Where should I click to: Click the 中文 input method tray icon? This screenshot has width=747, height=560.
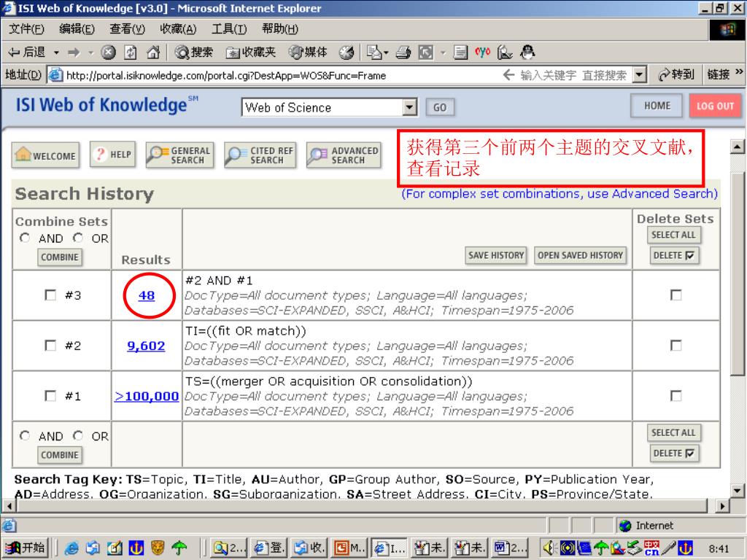coord(651,548)
